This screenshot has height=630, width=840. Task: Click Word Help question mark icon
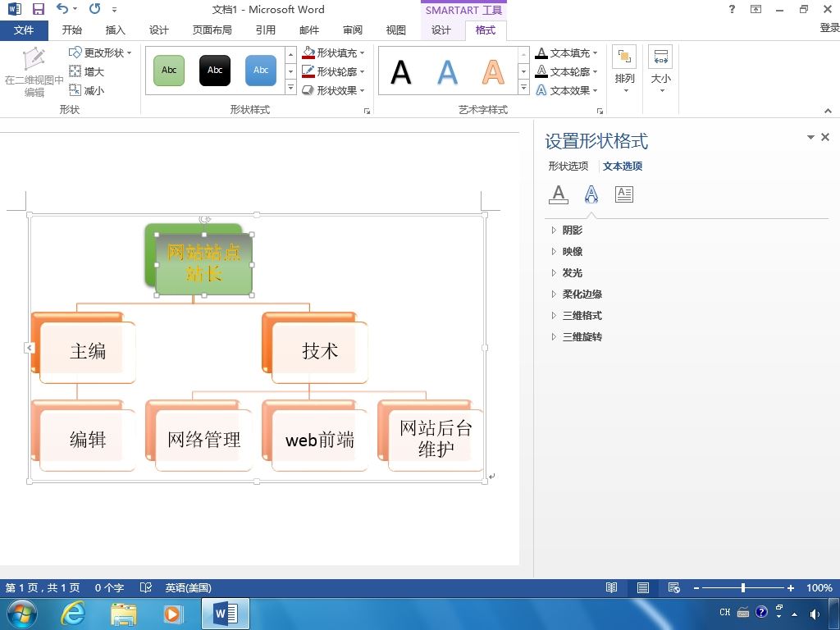click(733, 9)
